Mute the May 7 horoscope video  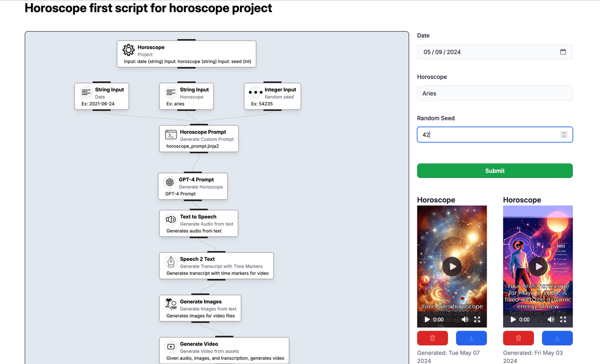(465, 319)
